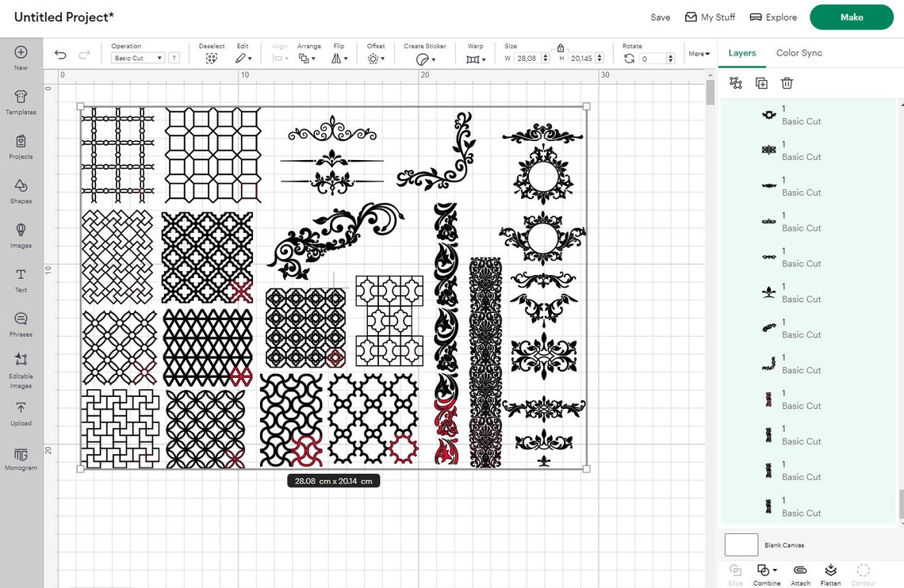Toggle the aspect ratio lock between W and H
904x588 pixels.
tap(561, 48)
